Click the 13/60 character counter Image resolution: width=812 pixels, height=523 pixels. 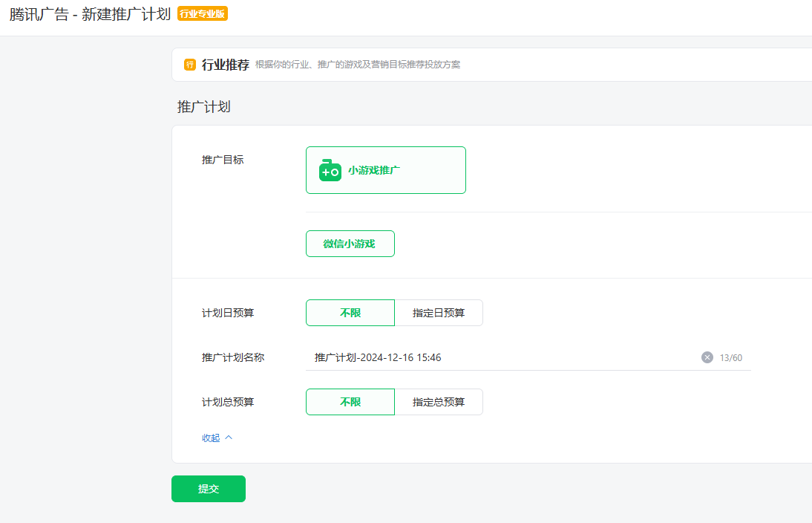(x=730, y=357)
